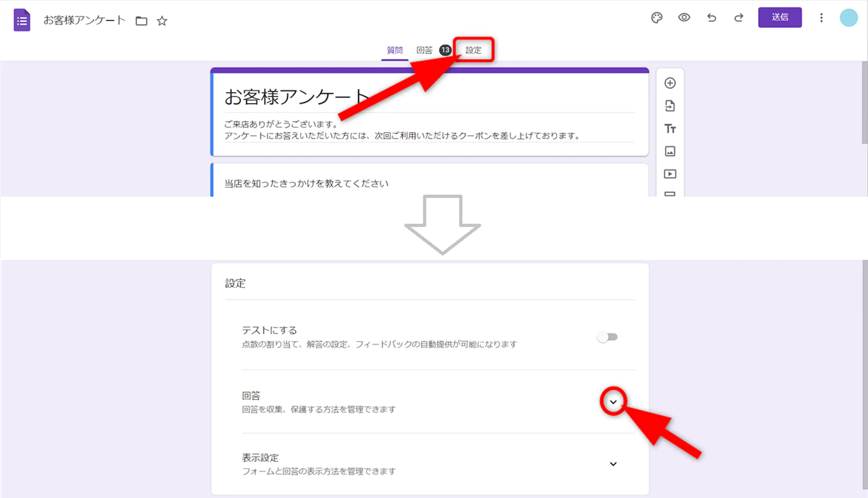Image resolution: width=868 pixels, height=498 pixels.
Task: Add a question with plus icon
Action: coord(670,83)
